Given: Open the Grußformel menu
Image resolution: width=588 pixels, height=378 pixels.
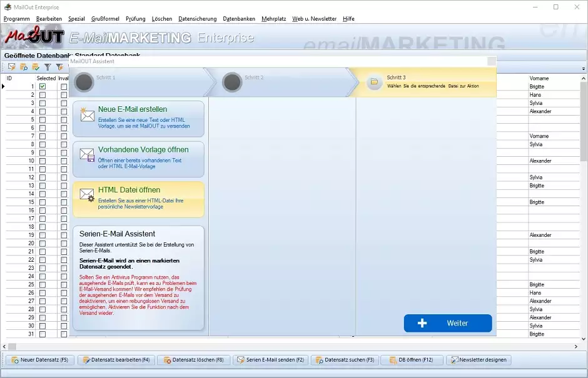Looking at the screenshot, I should pyautogui.click(x=105, y=19).
